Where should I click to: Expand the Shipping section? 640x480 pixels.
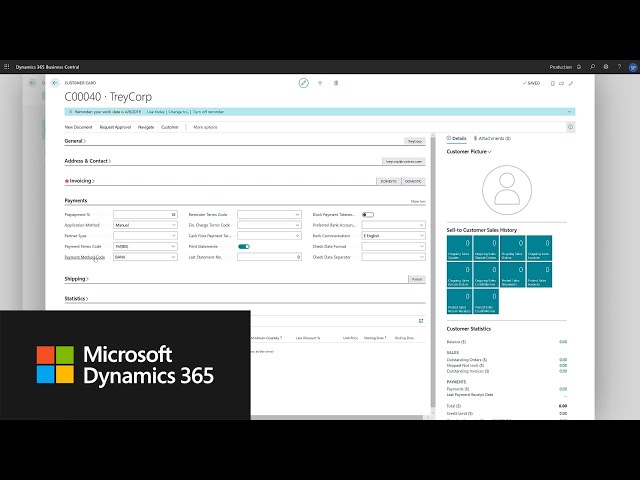click(x=76, y=279)
